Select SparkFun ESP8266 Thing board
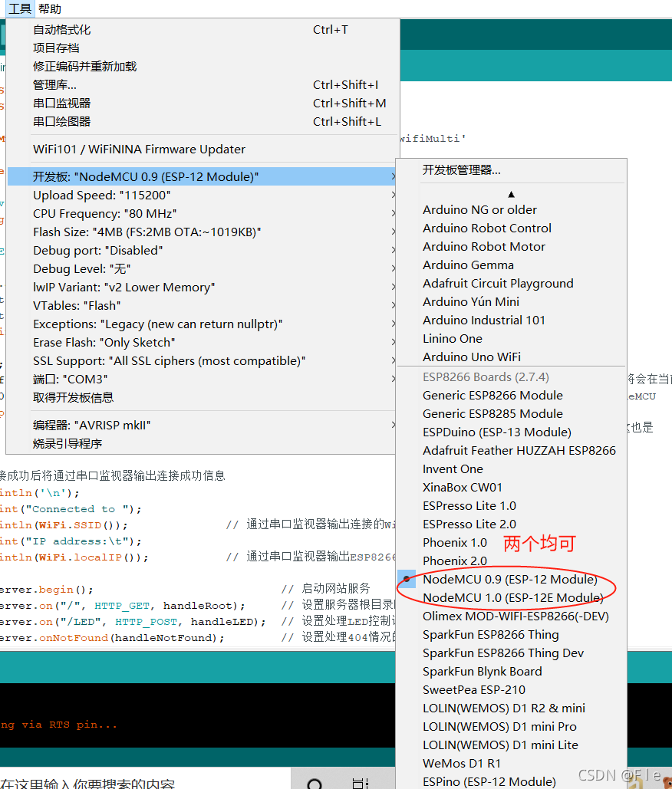The image size is (672, 789). click(512, 635)
